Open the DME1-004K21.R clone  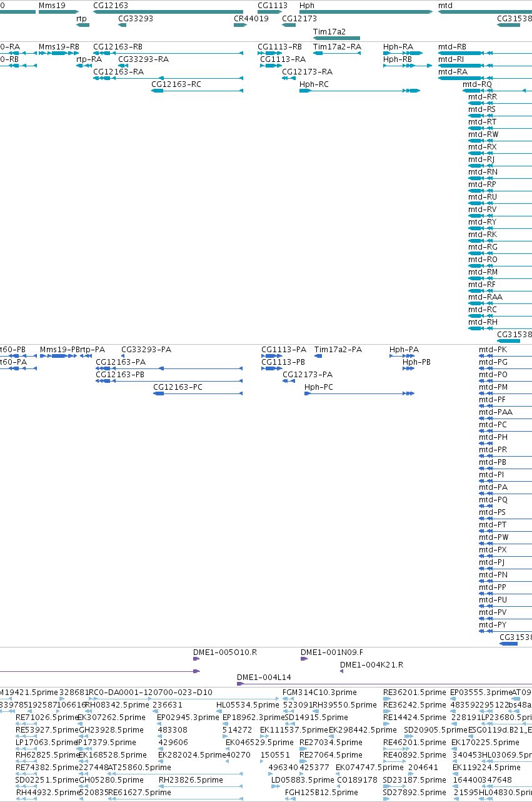point(342,671)
